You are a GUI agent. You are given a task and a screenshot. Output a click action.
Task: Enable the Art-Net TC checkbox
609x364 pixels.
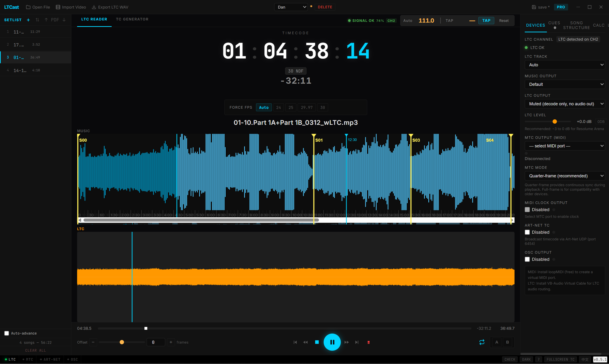[527, 232]
